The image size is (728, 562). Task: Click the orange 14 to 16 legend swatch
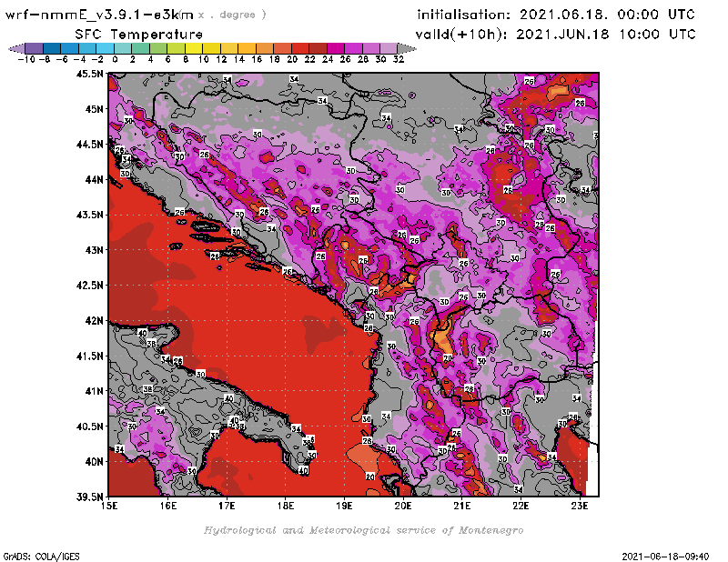coord(247,48)
